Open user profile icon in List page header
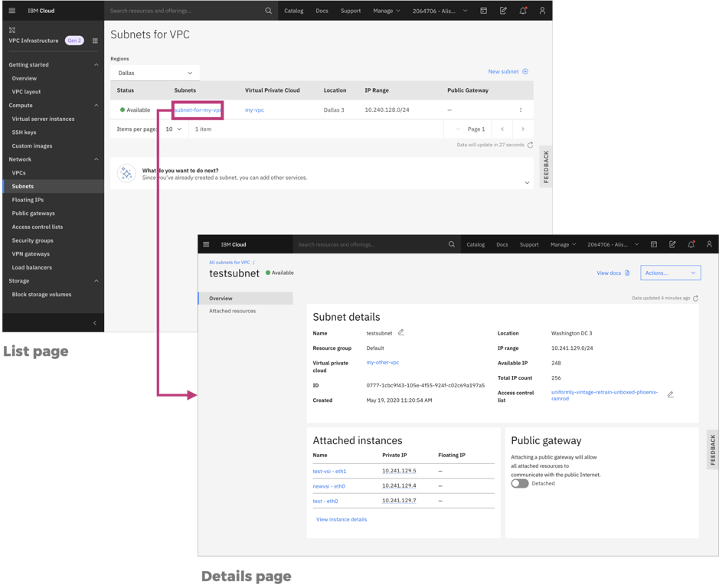The width and height of the screenshot is (719, 588). coord(542,11)
